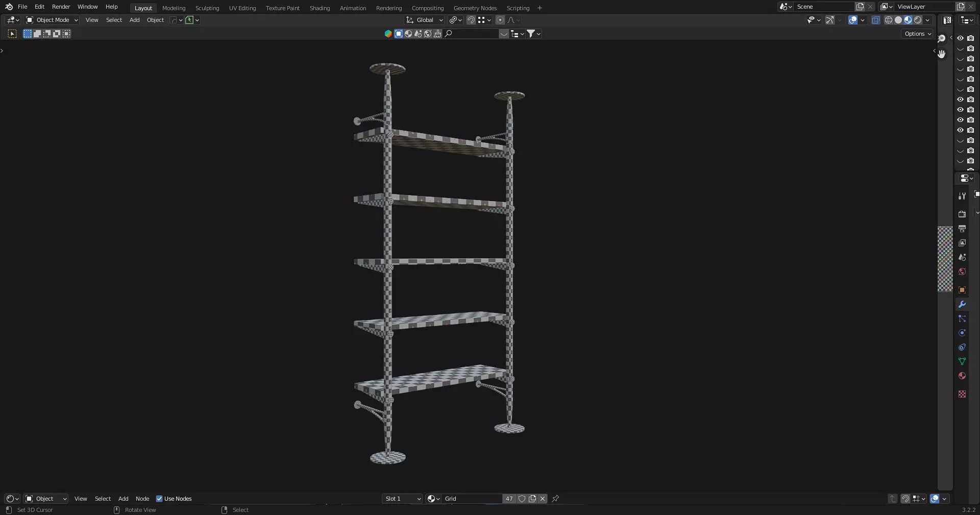Open the World properties tab
The width and height of the screenshot is (980, 515).
962,272
